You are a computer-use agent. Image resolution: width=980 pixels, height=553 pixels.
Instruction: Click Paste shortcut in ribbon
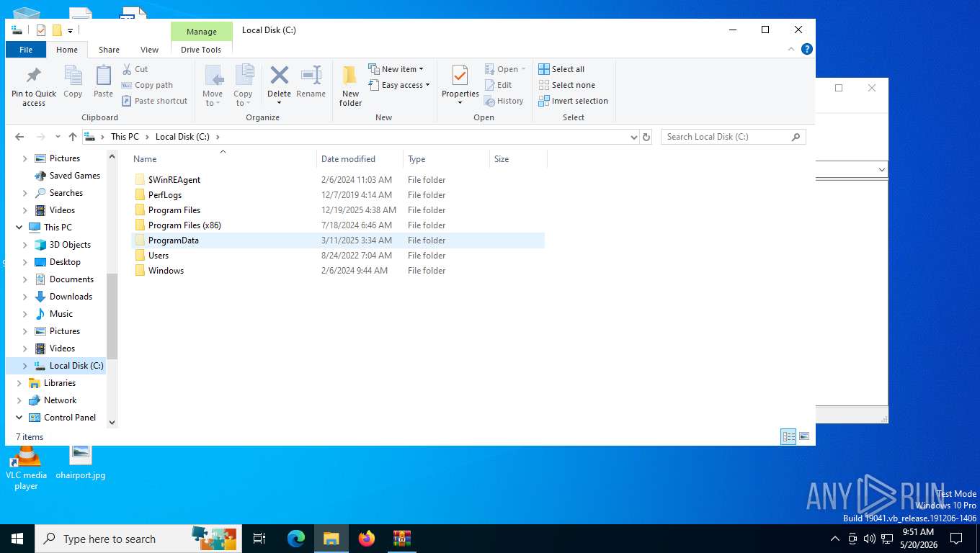[155, 101]
